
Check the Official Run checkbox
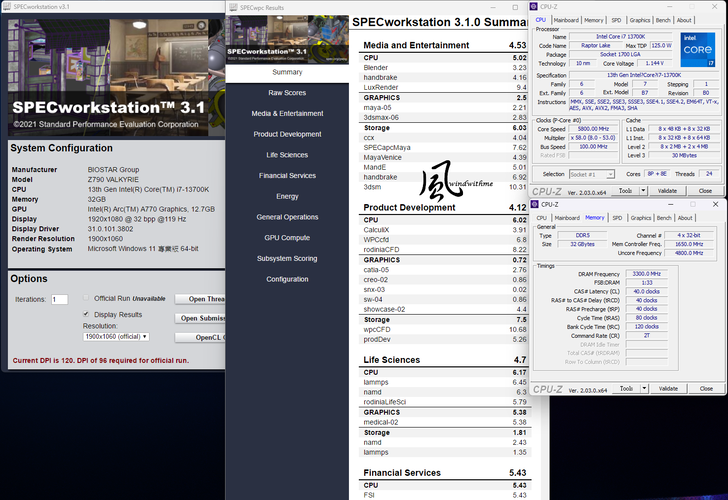[x=86, y=298]
